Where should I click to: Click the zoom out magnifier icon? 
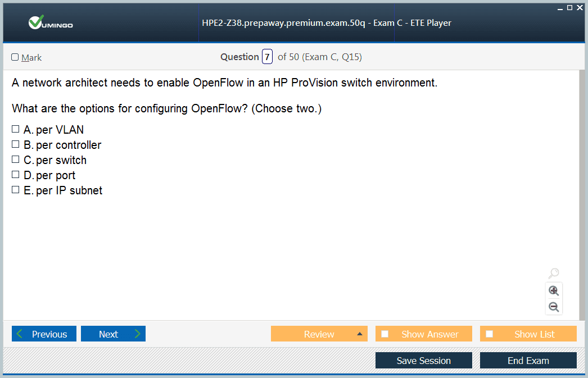(x=554, y=307)
